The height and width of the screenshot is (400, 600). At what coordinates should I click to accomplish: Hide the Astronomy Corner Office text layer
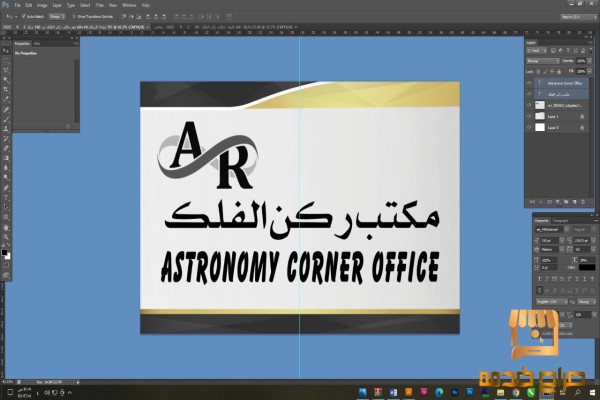click(x=531, y=83)
